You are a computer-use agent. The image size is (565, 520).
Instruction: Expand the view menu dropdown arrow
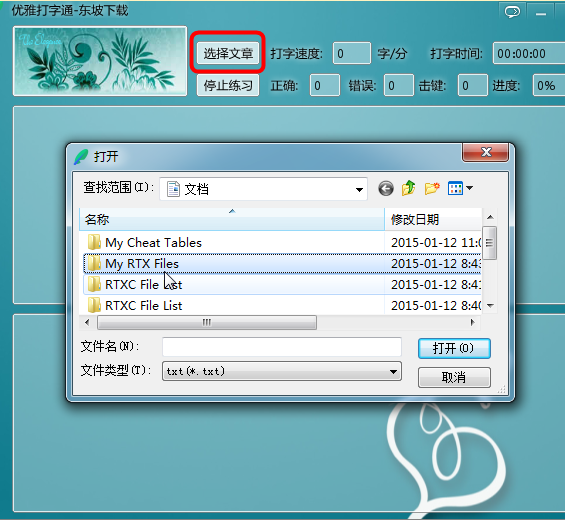pos(469,188)
